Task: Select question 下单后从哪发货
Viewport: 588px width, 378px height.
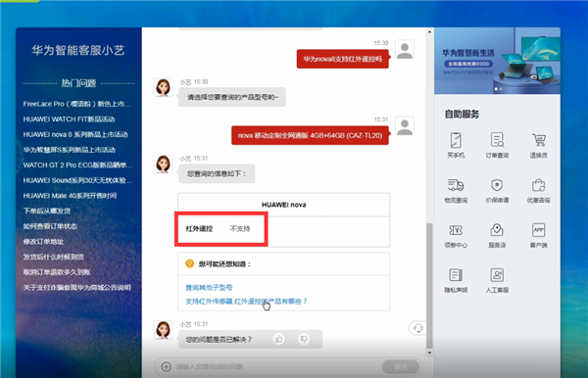Action: (47, 211)
